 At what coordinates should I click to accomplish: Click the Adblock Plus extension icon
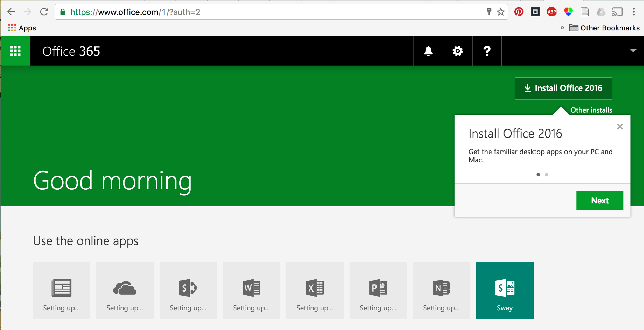(x=551, y=12)
